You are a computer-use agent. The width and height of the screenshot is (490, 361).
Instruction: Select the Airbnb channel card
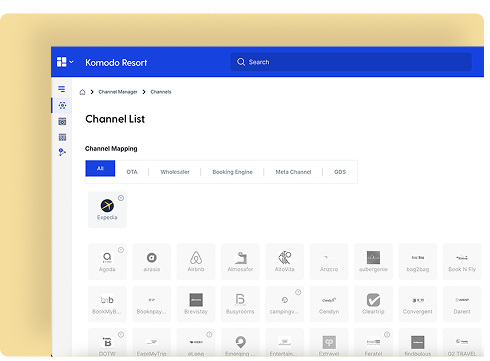click(196, 262)
